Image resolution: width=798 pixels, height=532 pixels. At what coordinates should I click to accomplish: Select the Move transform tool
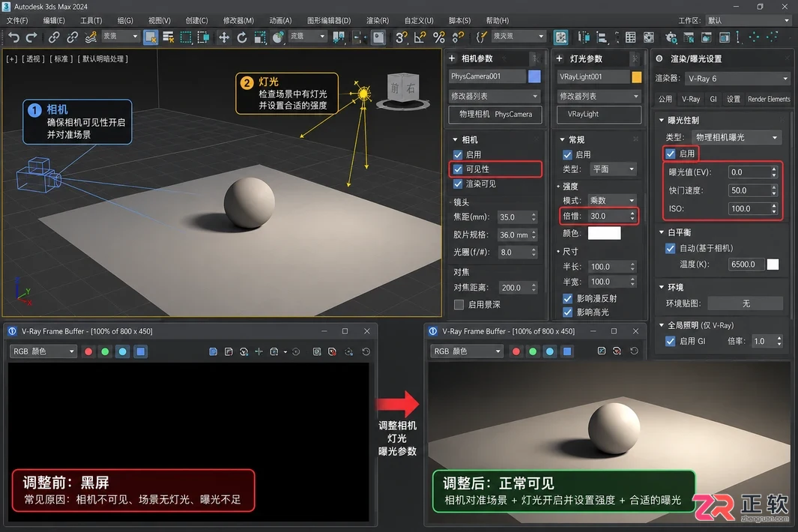point(223,37)
